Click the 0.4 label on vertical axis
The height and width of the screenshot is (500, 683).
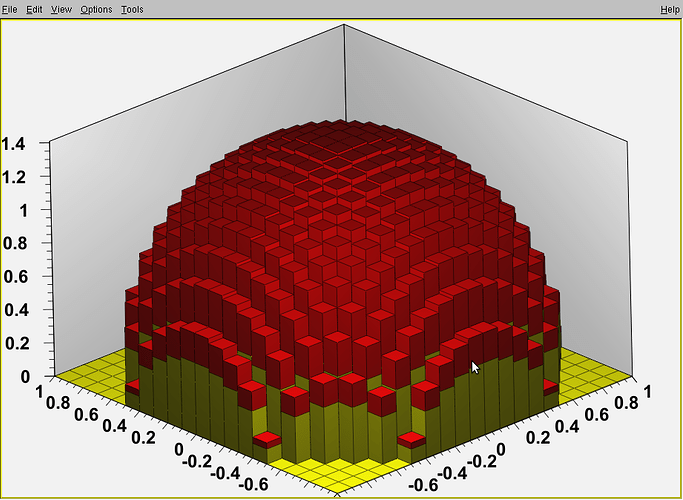point(17,311)
